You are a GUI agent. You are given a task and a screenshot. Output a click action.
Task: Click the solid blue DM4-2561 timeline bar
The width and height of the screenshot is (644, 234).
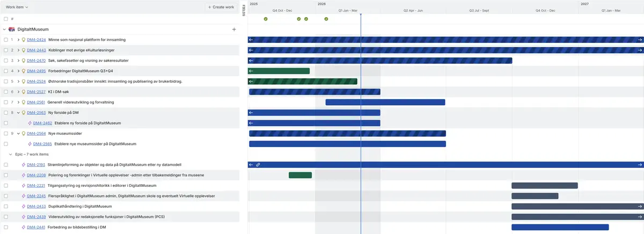(x=385, y=102)
